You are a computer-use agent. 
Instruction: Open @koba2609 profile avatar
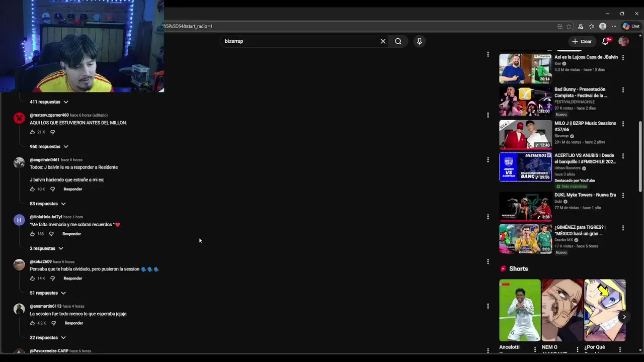(x=19, y=265)
